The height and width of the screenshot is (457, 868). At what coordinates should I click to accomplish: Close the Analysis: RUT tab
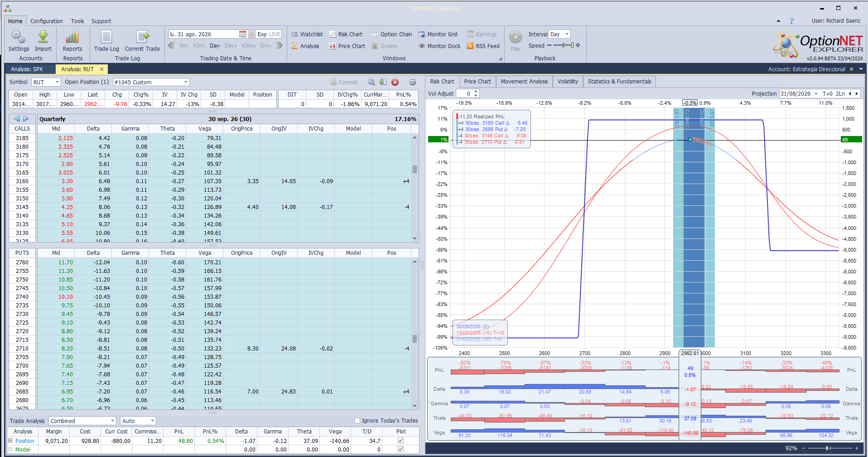(x=102, y=69)
